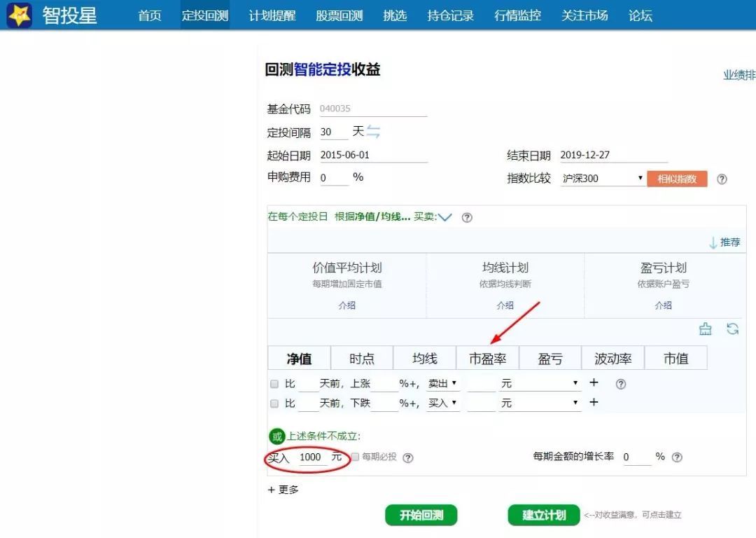Enable the 上涨 condition checkbox

coord(274,384)
